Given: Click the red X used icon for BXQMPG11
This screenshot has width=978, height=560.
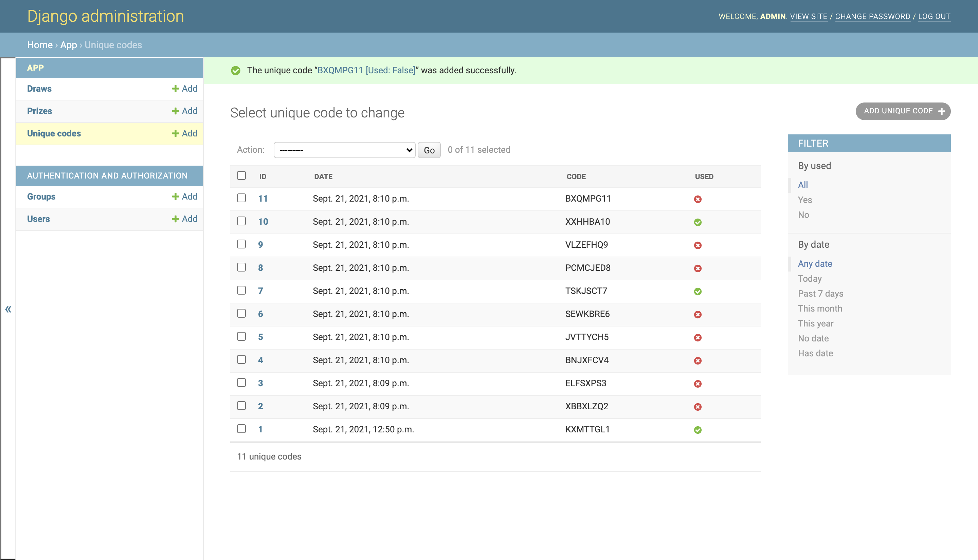Looking at the screenshot, I should point(698,199).
